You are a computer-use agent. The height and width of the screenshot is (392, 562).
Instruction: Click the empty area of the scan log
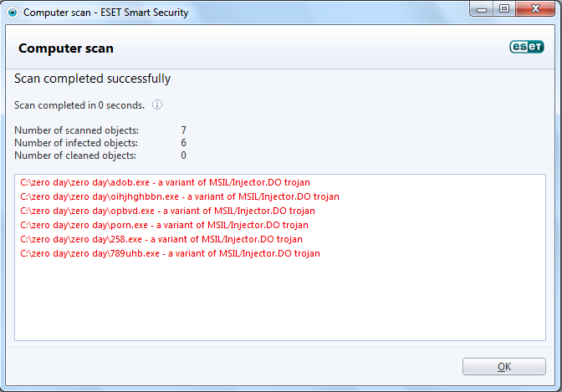(x=280, y=301)
